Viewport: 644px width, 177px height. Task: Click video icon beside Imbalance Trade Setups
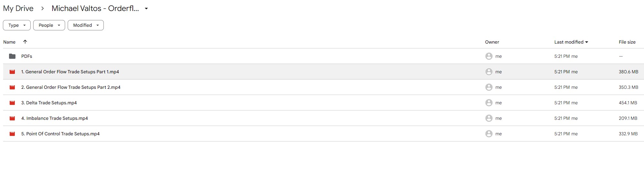[x=12, y=118]
